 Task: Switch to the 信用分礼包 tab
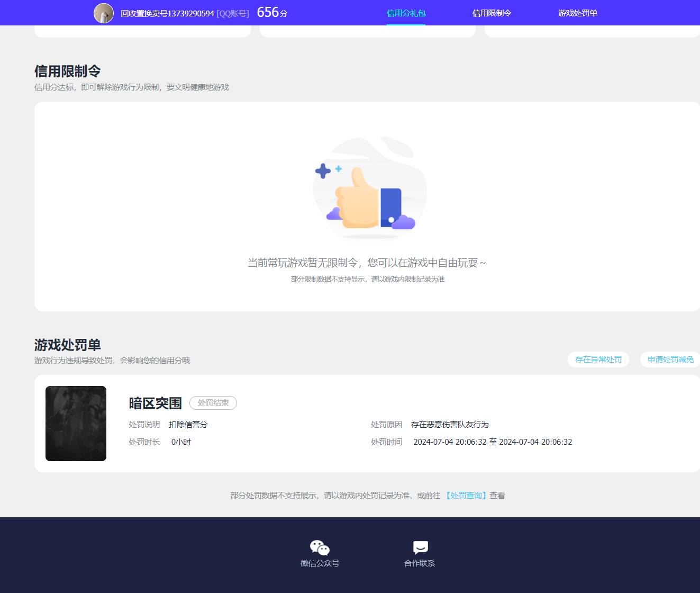(x=406, y=13)
